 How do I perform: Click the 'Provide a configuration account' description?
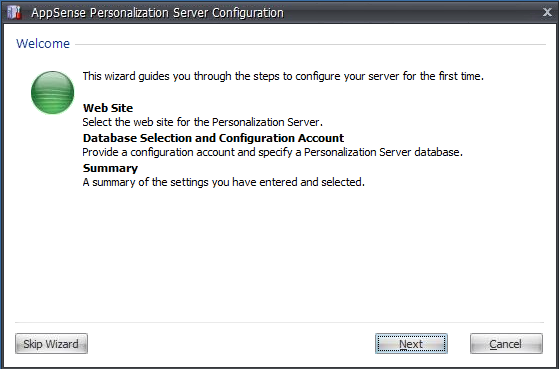coord(272,152)
